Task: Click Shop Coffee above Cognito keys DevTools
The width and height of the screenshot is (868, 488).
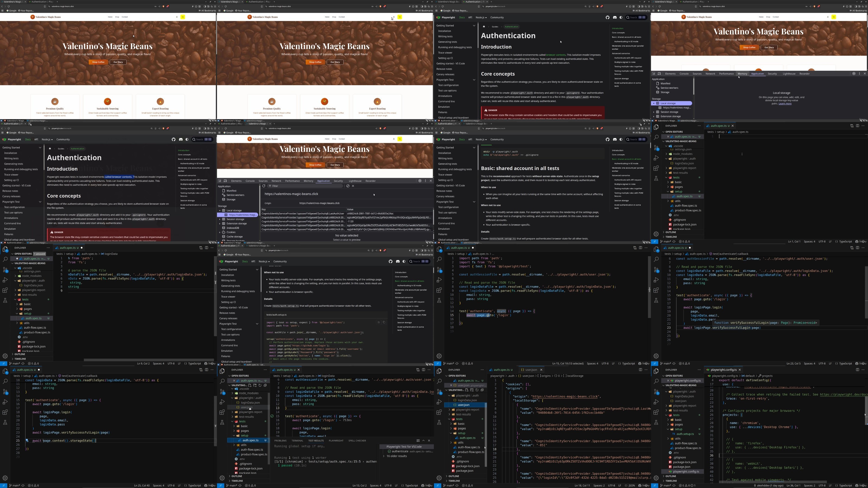Action: [x=315, y=165]
